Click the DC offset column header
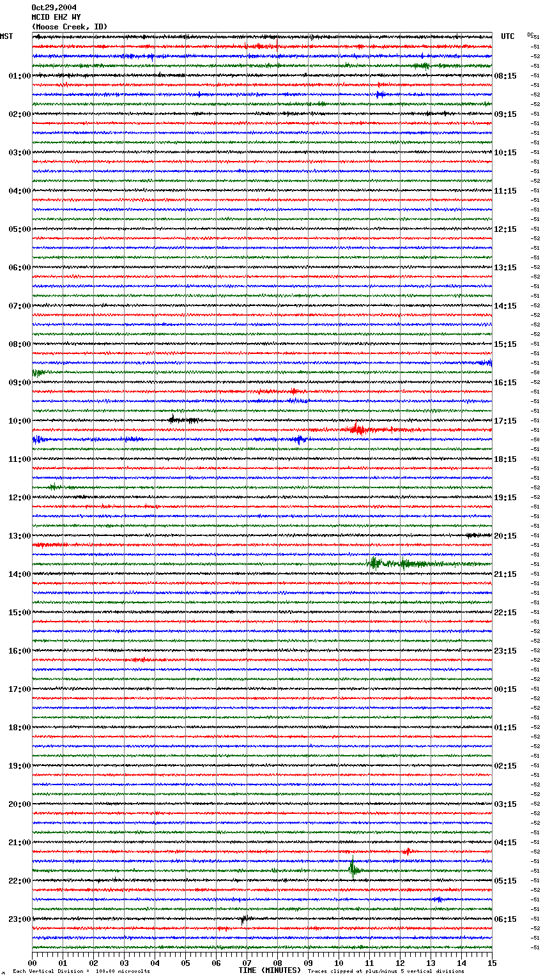This screenshot has height=980, width=543. [x=530, y=34]
